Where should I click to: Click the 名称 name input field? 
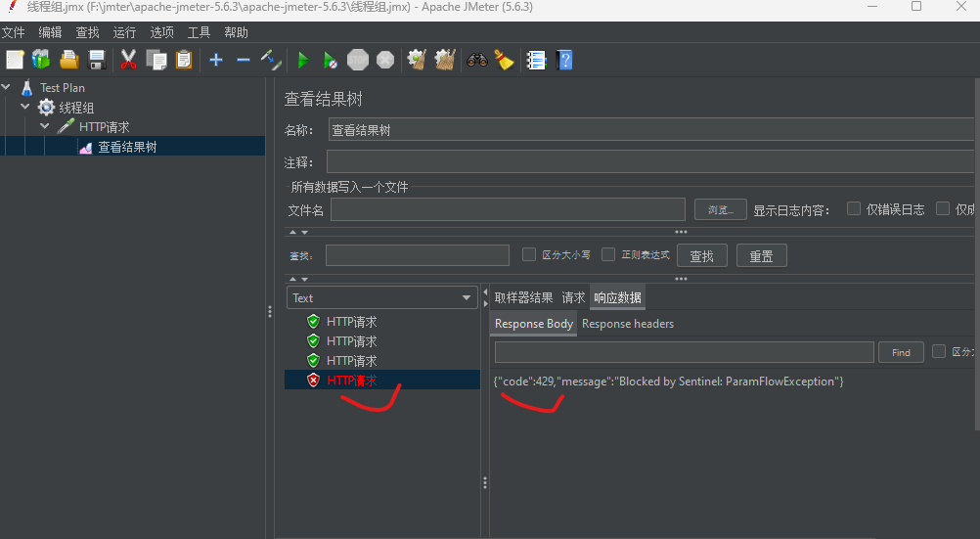651,130
